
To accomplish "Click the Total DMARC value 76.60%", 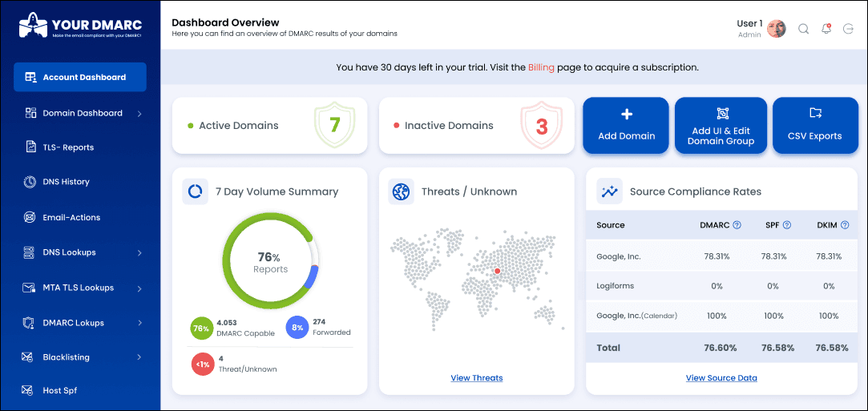I will click(x=721, y=348).
